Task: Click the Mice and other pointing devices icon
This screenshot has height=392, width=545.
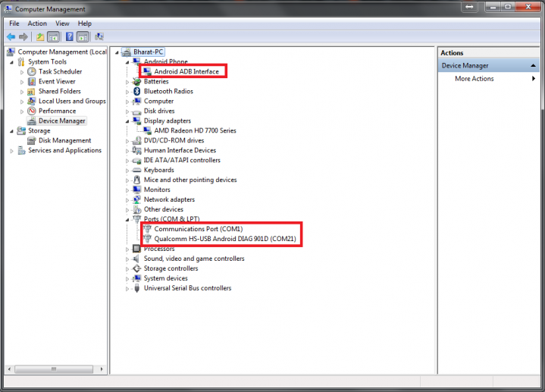Action: coord(137,180)
